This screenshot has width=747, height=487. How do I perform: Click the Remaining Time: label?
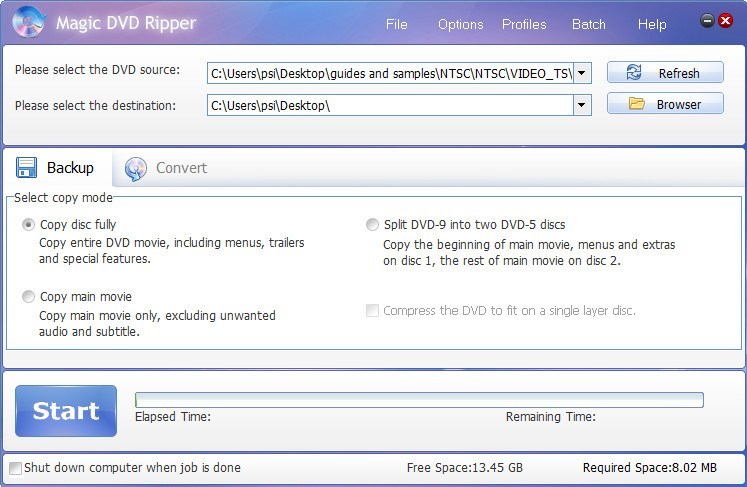551,416
